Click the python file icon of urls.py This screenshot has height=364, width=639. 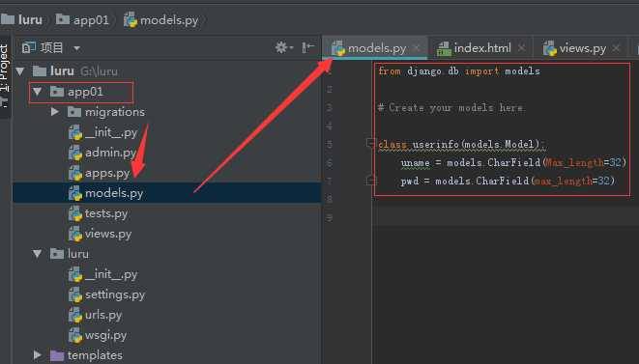tap(75, 315)
